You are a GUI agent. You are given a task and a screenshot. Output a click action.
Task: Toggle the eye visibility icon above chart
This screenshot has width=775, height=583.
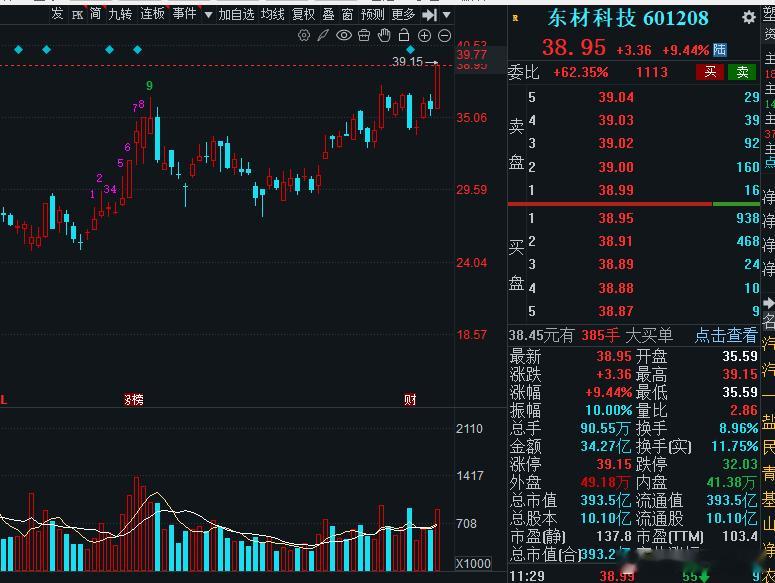point(344,35)
